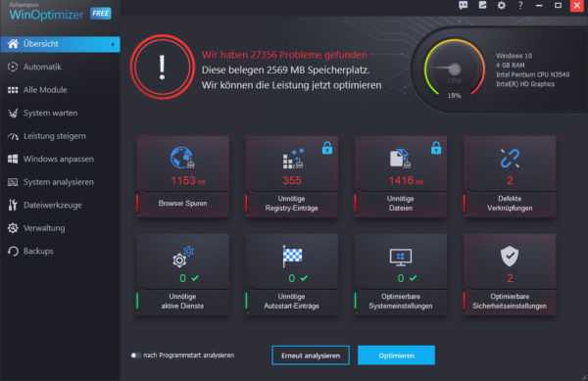Open the Optimierbare Sicherheitseinstellungen label
The image size is (588, 381).
(x=510, y=302)
